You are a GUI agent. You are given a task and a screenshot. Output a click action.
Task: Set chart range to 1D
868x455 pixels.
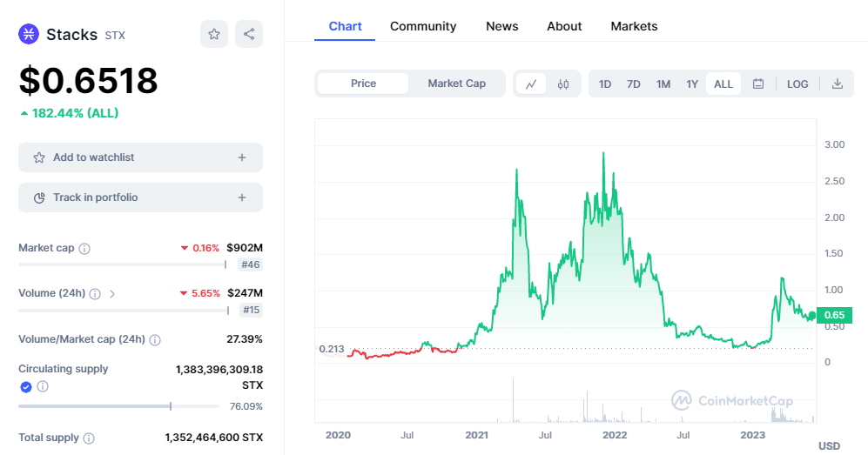coord(604,84)
